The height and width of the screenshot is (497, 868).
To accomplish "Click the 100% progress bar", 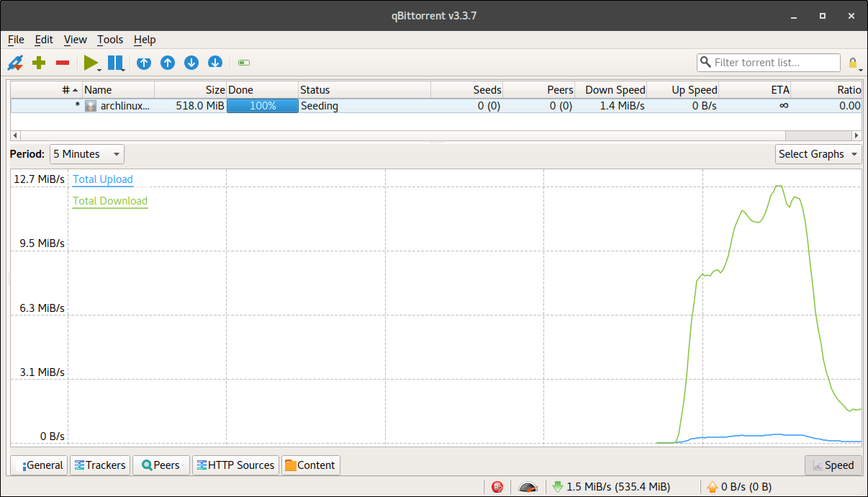I will pyautogui.click(x=262, y=105).
